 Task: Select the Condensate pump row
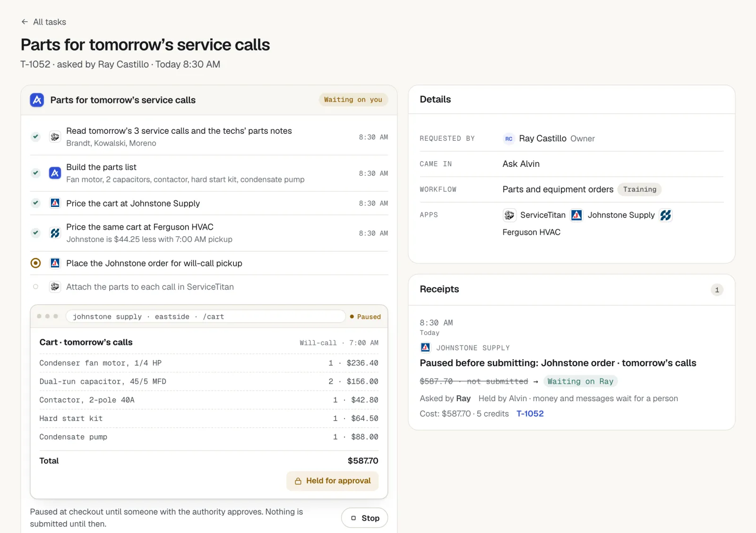[x=209, y=437]
